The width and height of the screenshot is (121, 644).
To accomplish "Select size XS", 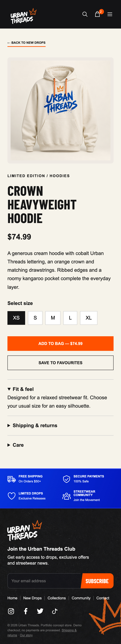I will (x=16, y=318).
